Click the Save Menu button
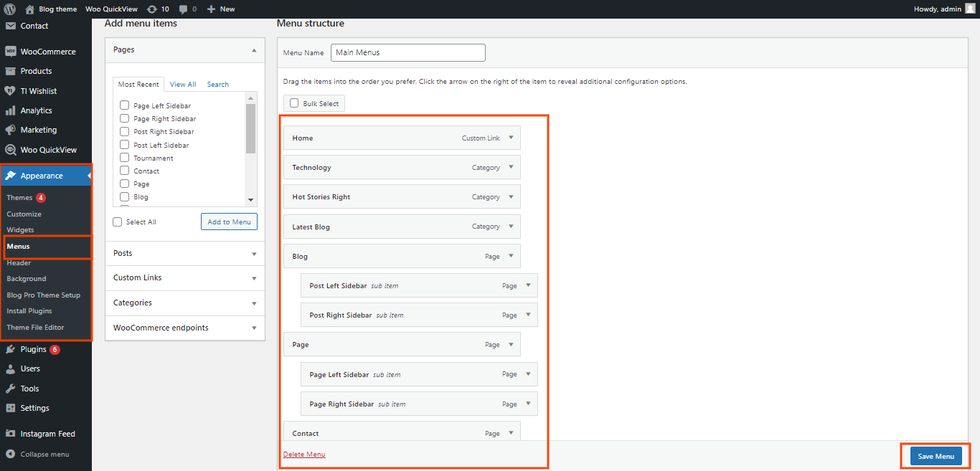This screenshot has width=980, height=471. [x=936, y=456]
